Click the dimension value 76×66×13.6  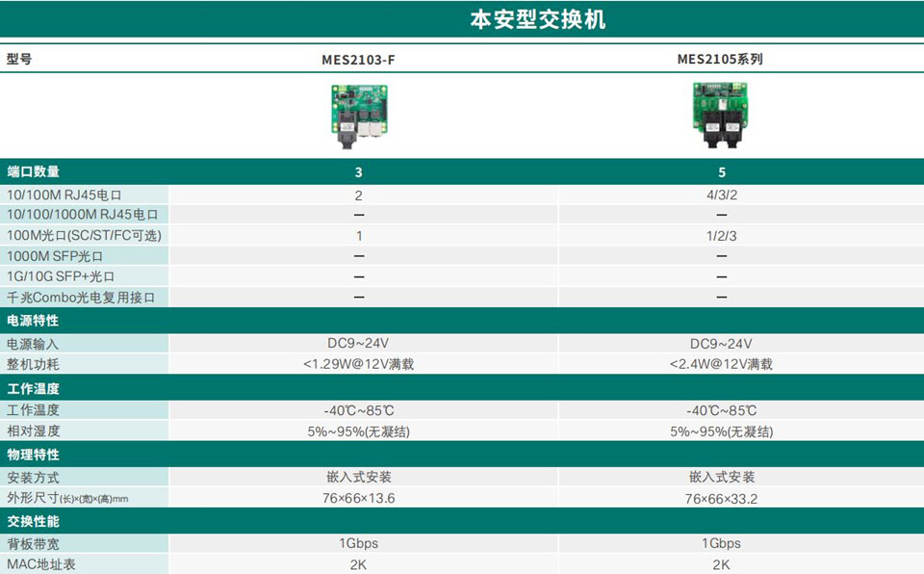click(x=358, y=498)
